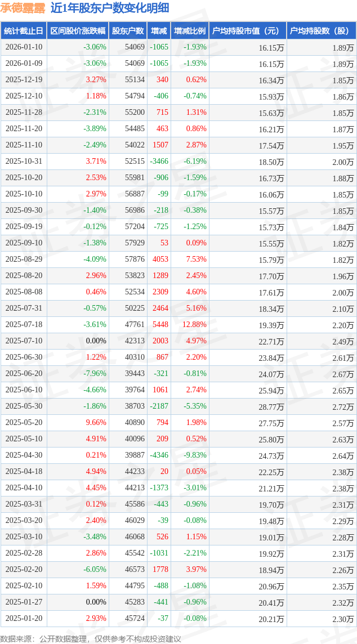Screen dimensions: 357x644
Task: Select the 57929 shareholder count cell
Action: (135, 243)
